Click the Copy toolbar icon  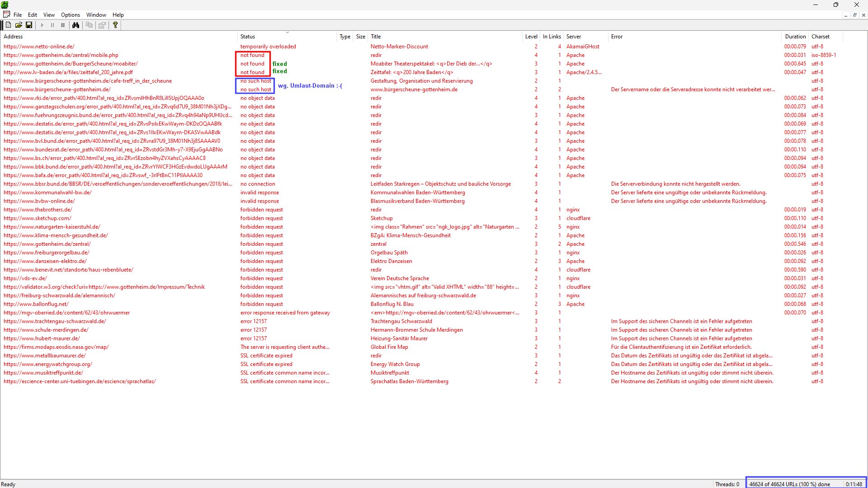[x=89, y=25]
